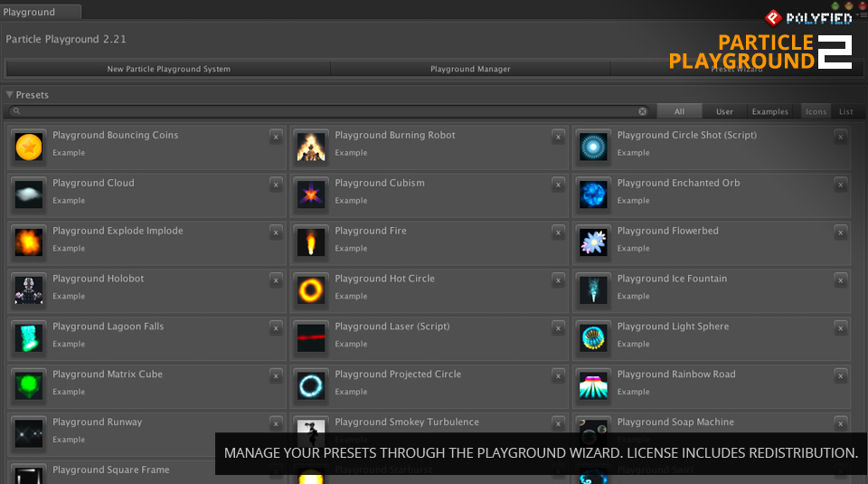Show User presets filter
This screenshot has width=868, height=484.
click(724, 111)
